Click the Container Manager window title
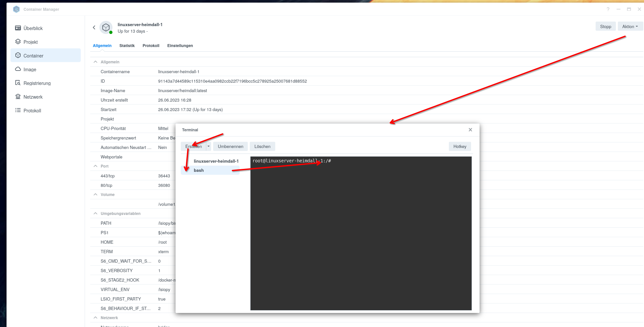 41,9
